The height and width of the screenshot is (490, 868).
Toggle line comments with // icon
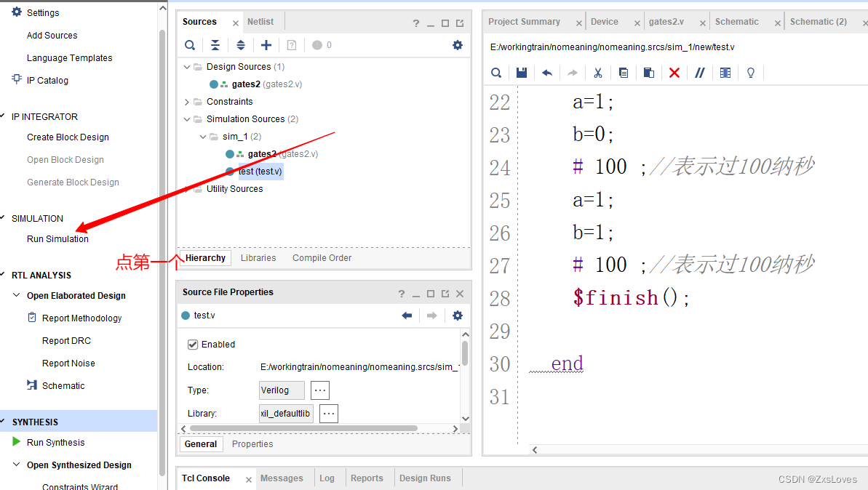click(700, 73)
